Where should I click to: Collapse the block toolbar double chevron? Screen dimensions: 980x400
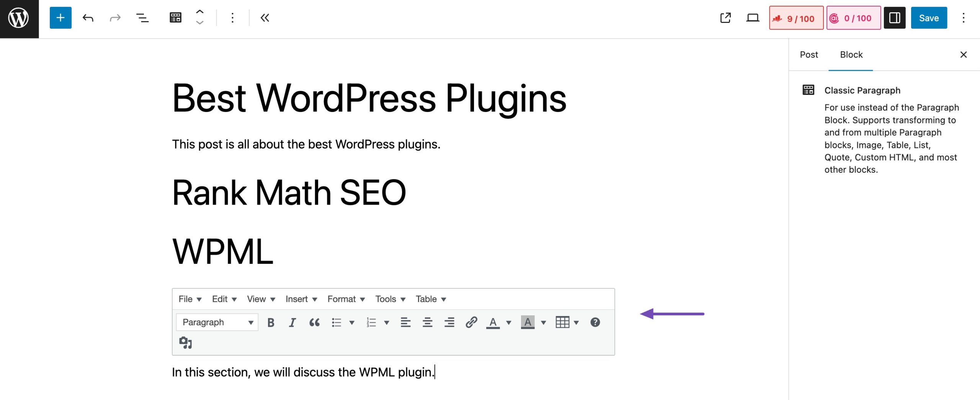coord(265,18)
